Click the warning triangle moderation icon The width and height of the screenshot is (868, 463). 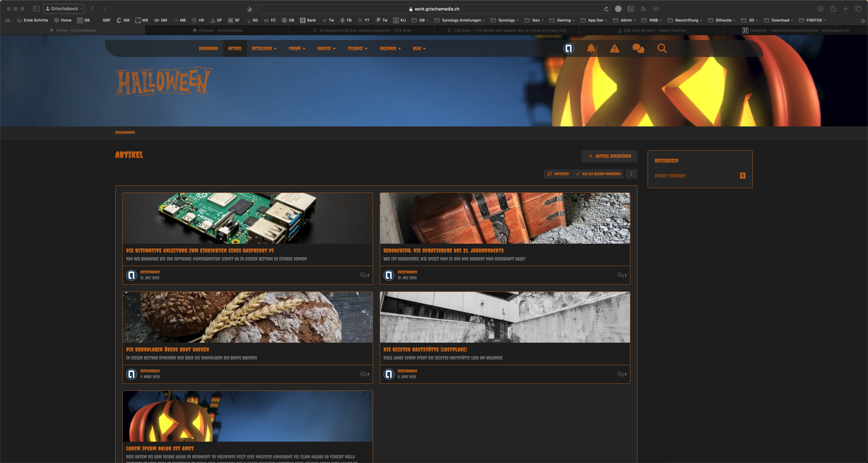pos(615,48)
